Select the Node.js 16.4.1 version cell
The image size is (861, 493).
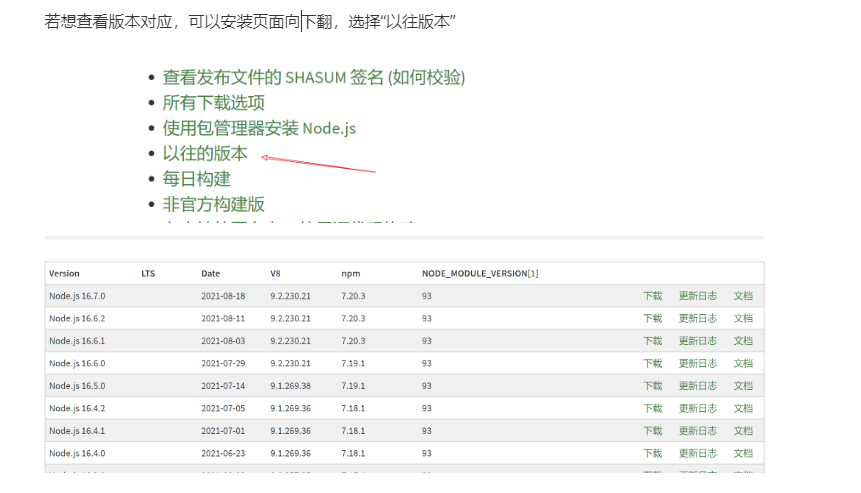click(77, 431)
